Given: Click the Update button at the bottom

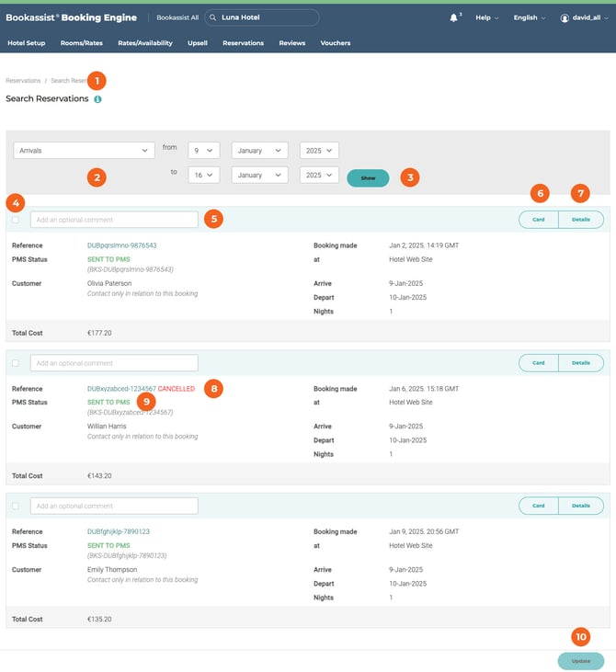Looking at the screenshot, I should click(580, 661).
